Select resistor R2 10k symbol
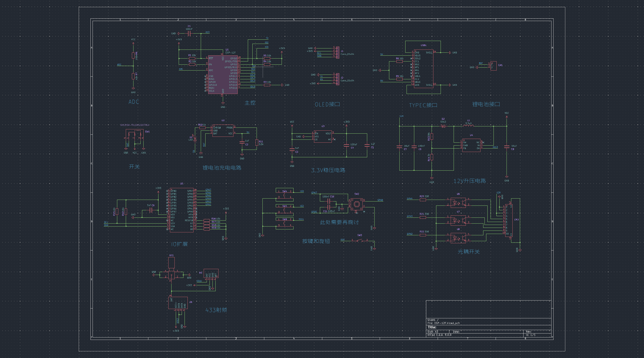Viewport: 644px width, 358px height. (192, 64)
